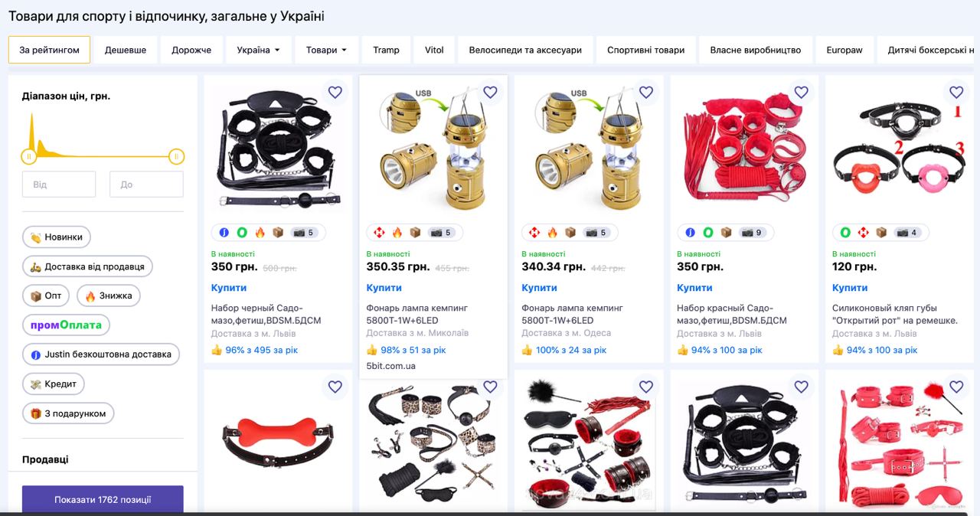Open the Товари dropdown menu
The width and height of the screenshot is (980, 516).
pyautogui.click(x=326, y=50)
